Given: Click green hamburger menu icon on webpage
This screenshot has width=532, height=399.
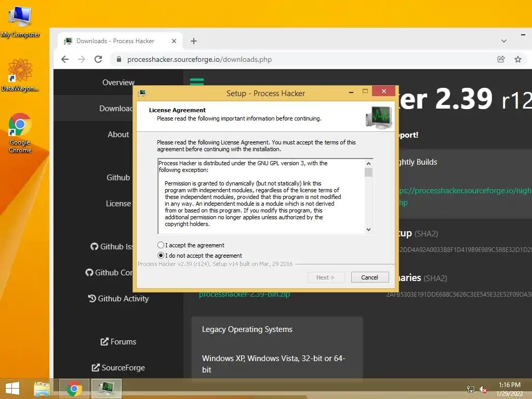Looking at the screenshot, I should point(197,82).
